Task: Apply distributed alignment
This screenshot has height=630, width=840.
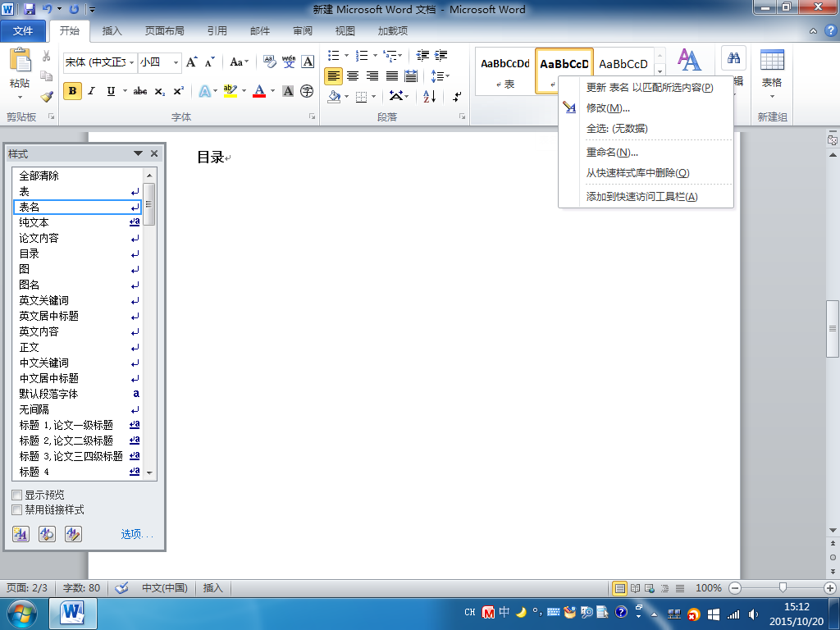Action: [x=411, y=76]
